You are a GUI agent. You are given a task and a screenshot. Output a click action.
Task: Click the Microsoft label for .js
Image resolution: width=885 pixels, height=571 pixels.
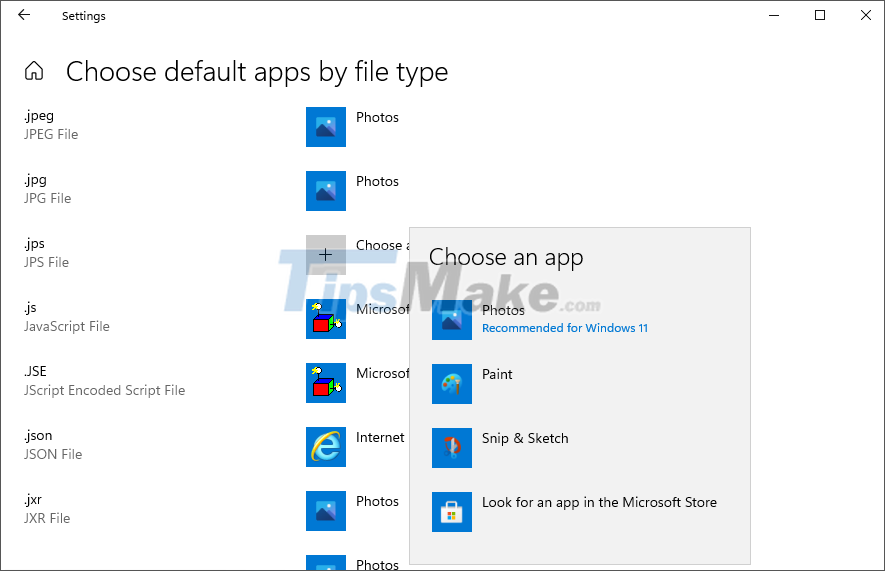tap(382, 309)
